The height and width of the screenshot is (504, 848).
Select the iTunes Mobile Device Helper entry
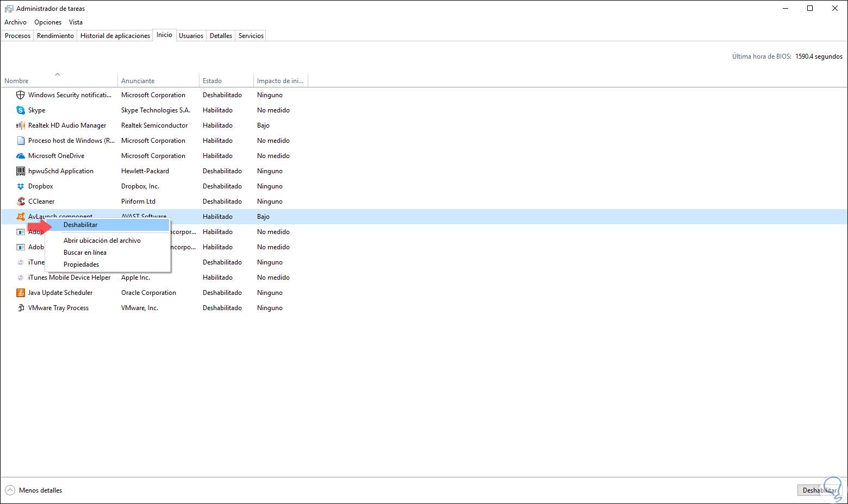[x=69, y=278]
